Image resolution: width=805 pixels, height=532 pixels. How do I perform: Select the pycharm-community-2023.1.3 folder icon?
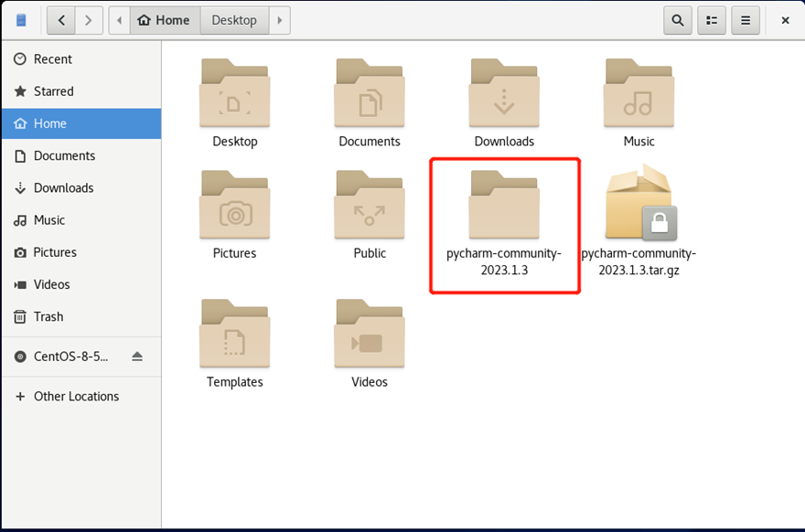[x=504, y=205]
